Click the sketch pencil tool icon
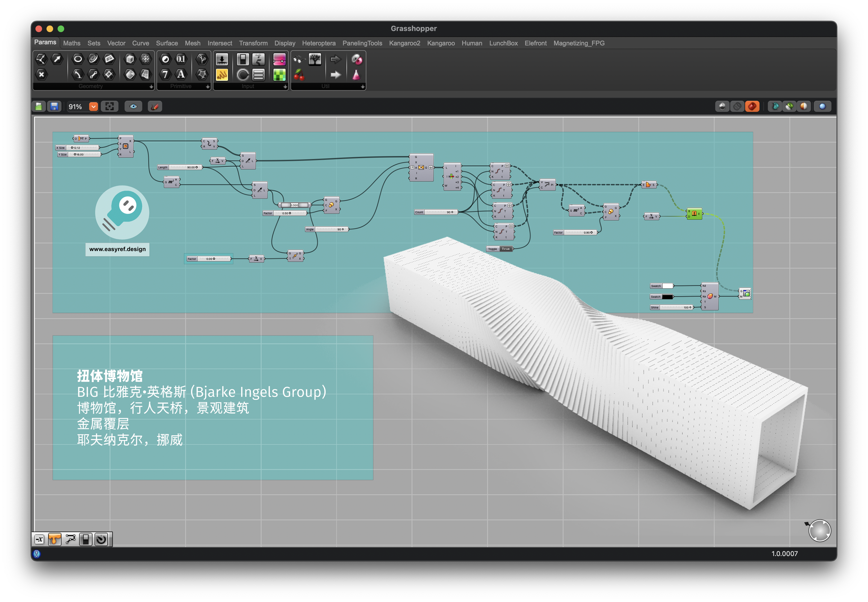 (x=155, y=107)
